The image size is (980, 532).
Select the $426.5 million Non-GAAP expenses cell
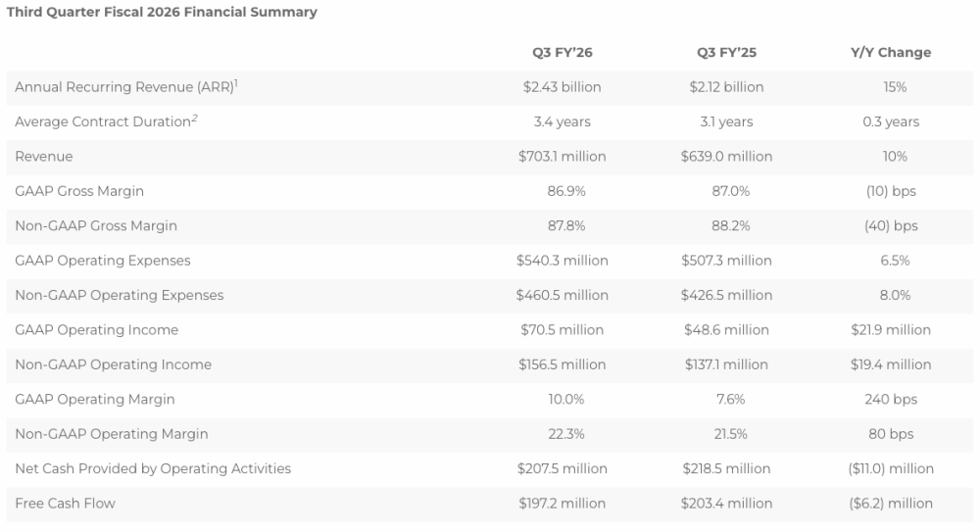pos(726,295)
